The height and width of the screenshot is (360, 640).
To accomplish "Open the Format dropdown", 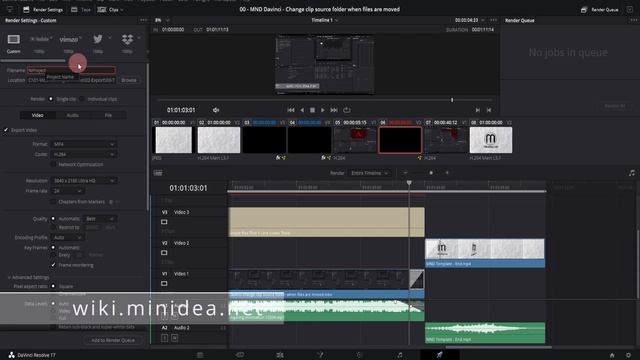I will [x=83, y=144].
